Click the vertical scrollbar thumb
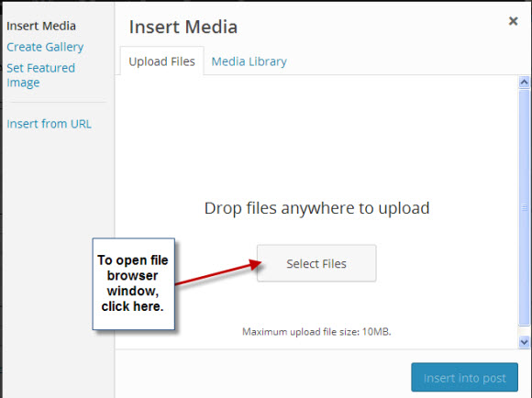Image resolution: width=532 pixels, height=398 pixels. [524, 206]
